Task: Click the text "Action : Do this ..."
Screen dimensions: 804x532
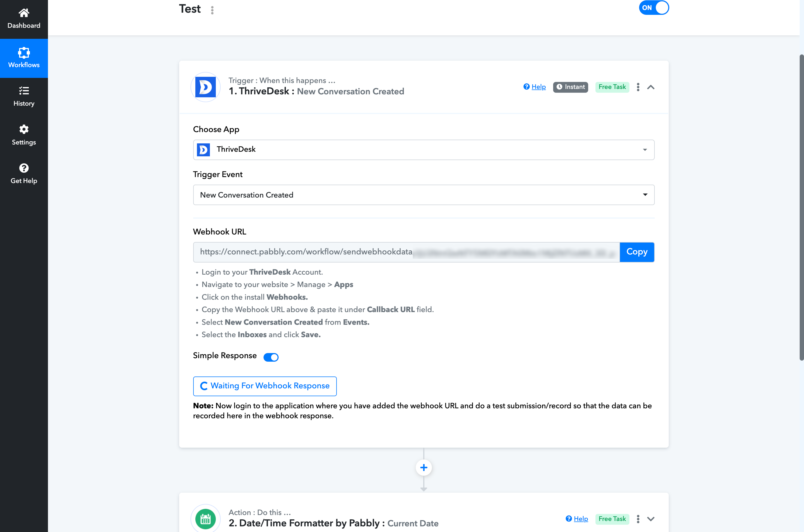Action: pos(260,512)
